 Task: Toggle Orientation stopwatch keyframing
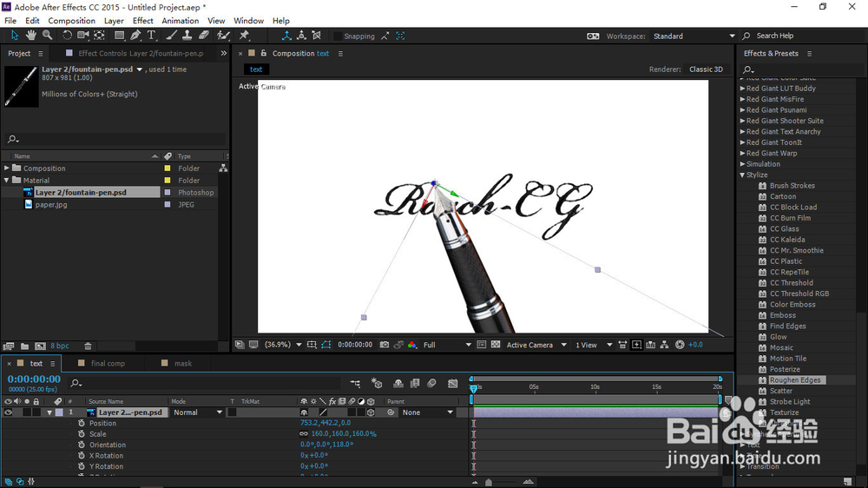pos(82,445)
